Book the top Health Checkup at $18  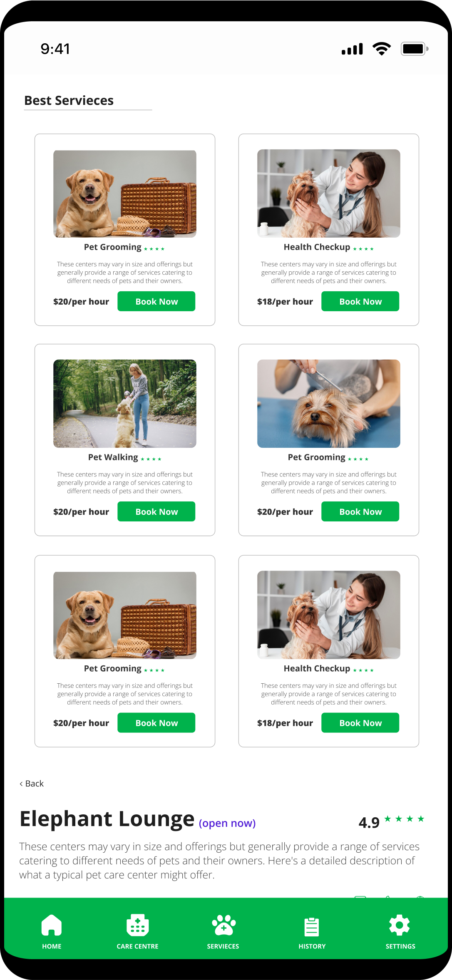coord(360,301)
